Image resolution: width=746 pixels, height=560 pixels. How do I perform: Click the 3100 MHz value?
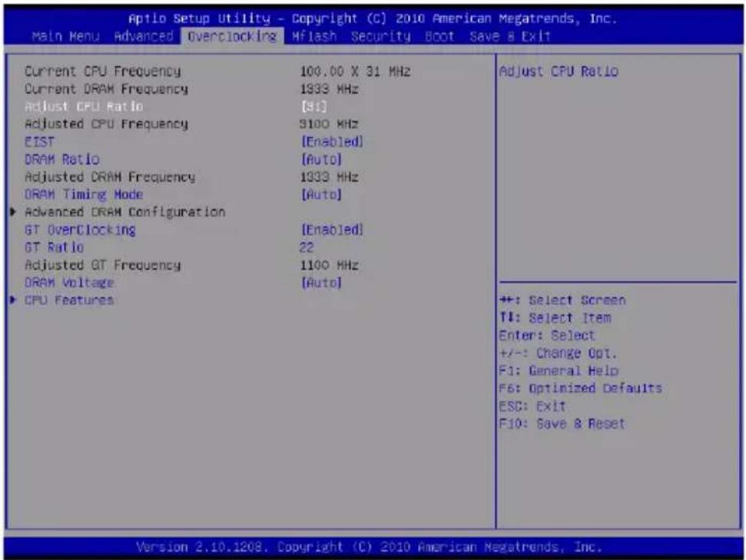tap(330, 124)
